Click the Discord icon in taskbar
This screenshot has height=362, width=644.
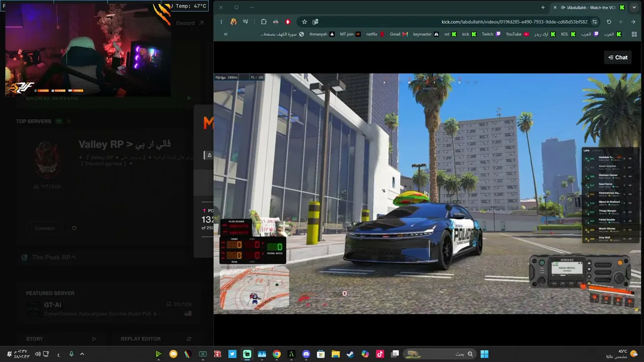[x=306, y=354]
